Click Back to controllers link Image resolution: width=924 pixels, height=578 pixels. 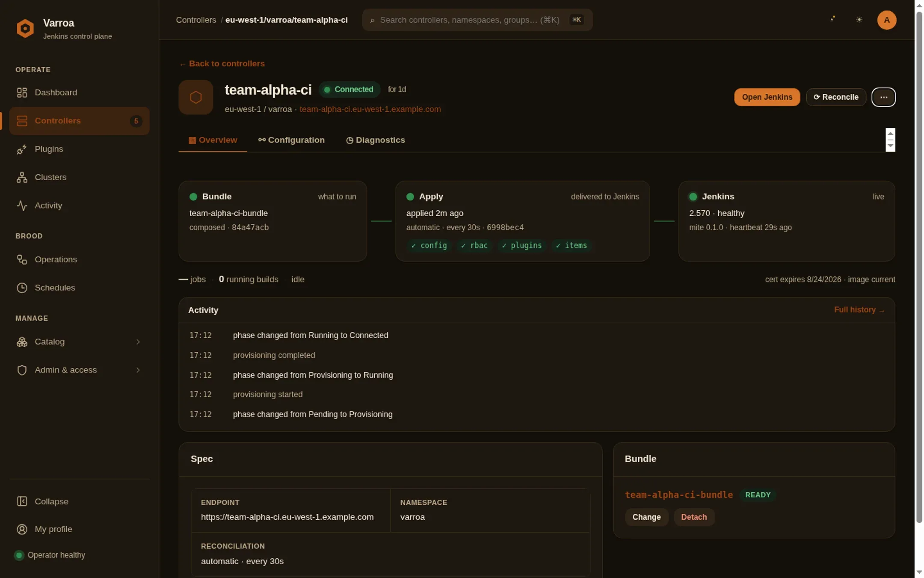point(222,63)
